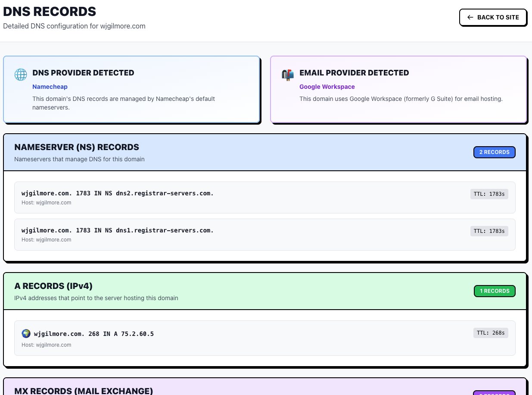Select the A record 75.2.60.5 row
Viewport: 532px width, 395px height.
(94, 334)
